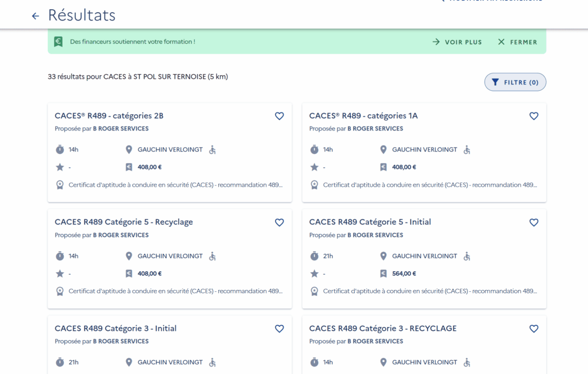
Task: Click the rating star icon in catégories 1A card
Action: 314,167
